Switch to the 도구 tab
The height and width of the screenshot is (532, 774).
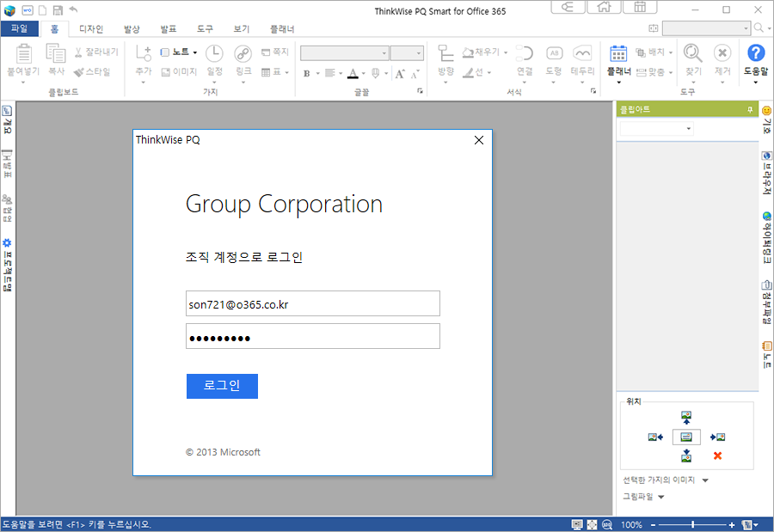tap(205, 29)
